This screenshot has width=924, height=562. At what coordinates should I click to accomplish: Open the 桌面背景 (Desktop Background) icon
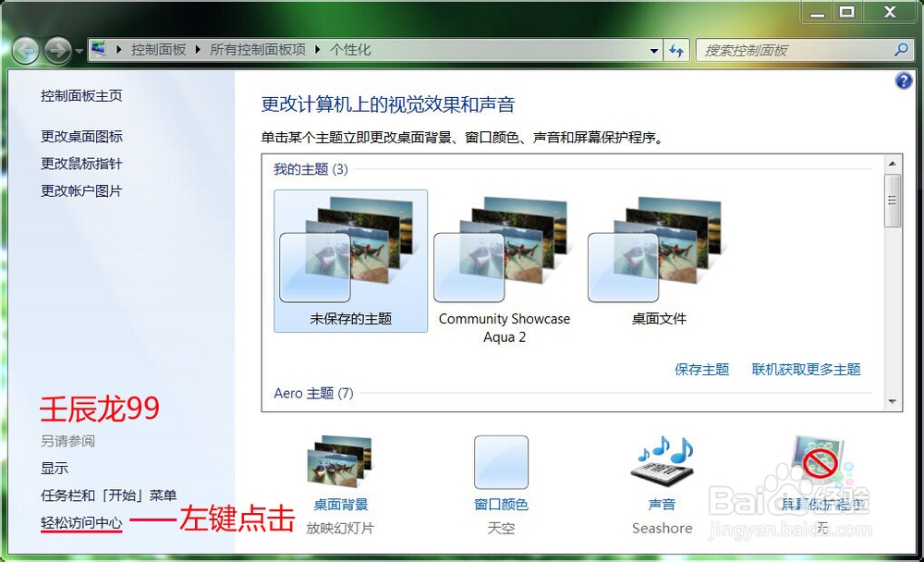338,459
